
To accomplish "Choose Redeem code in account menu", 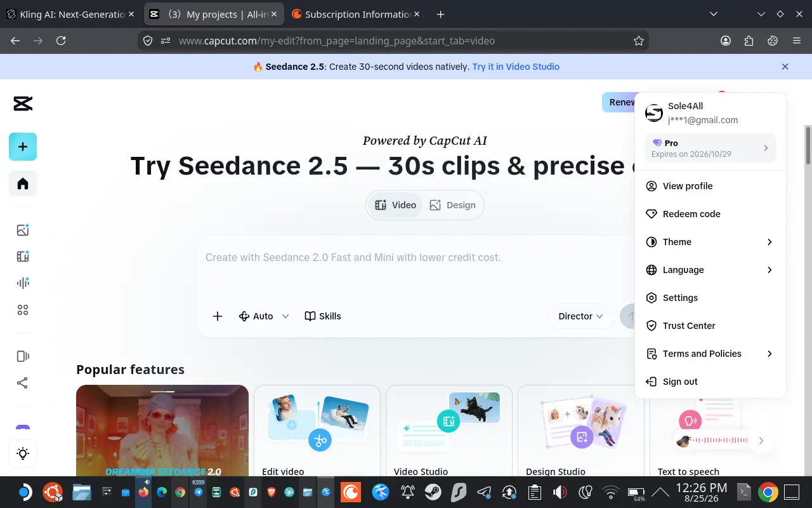I will coord(710,214).
